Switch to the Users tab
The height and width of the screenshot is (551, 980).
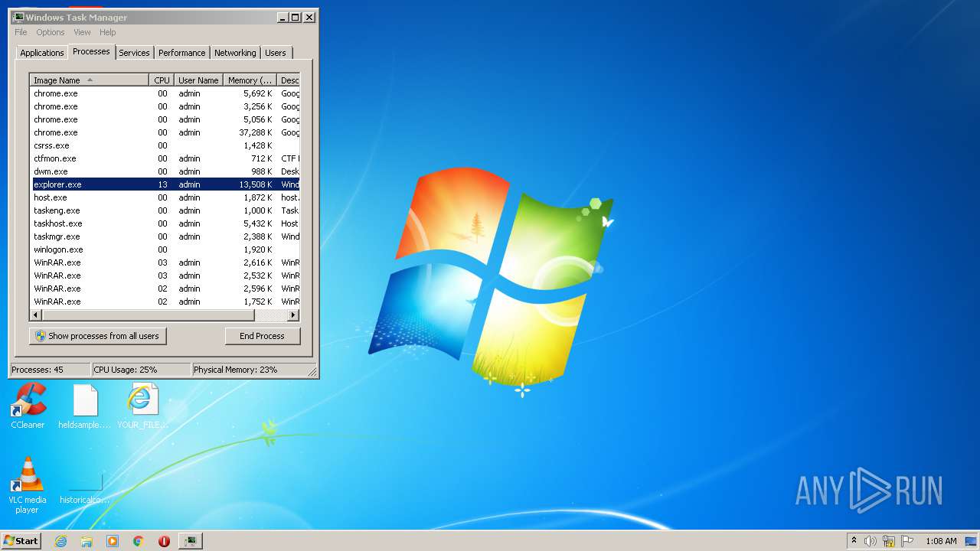tap(276, 53)
